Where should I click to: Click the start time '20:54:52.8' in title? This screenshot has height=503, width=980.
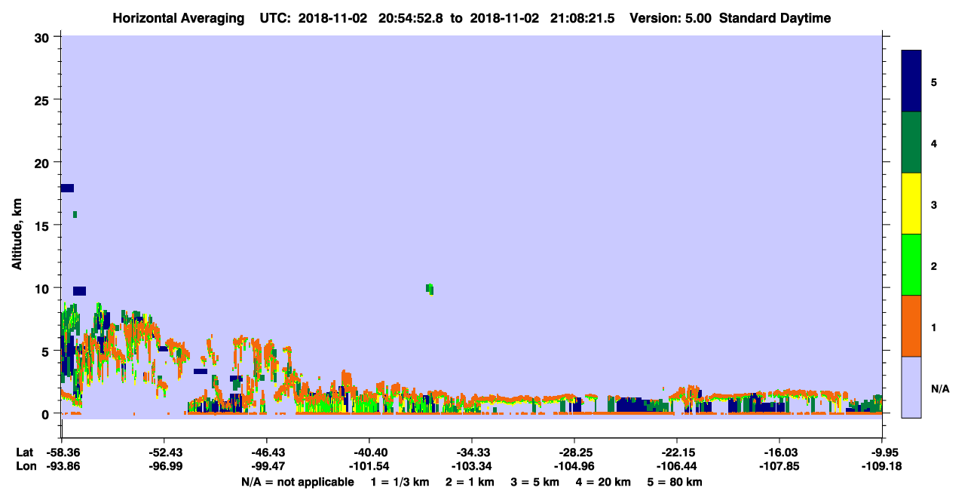(x=412, y=18)
